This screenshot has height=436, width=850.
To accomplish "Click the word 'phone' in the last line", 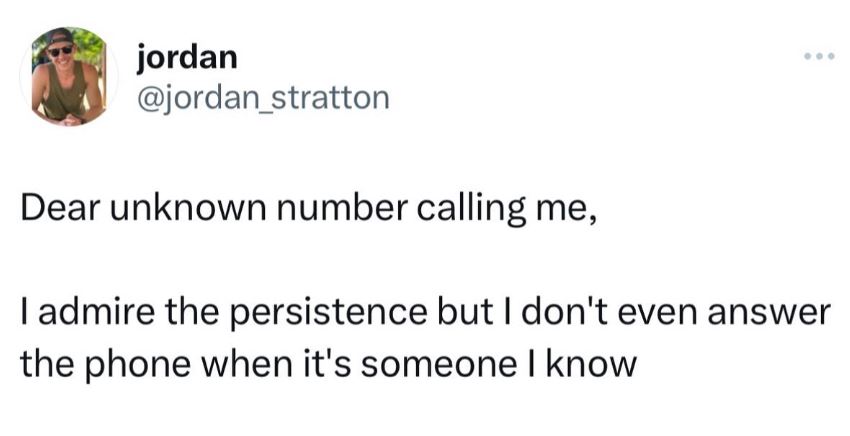I will point(133,364).
